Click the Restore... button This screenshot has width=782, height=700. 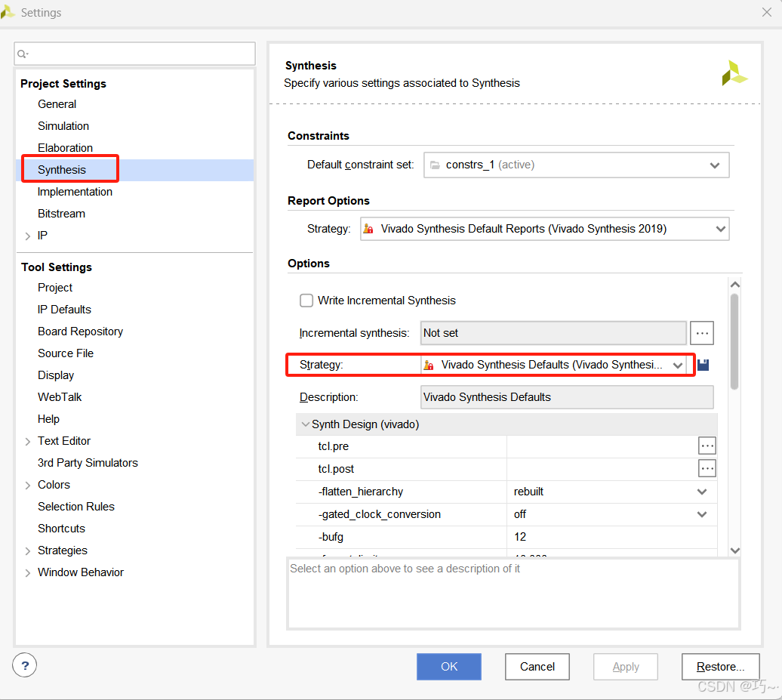click(720, 667)
